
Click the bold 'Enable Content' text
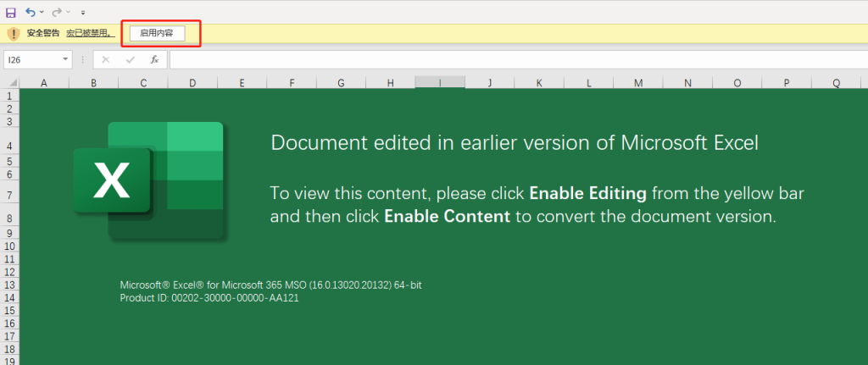[x=448, y=216]
